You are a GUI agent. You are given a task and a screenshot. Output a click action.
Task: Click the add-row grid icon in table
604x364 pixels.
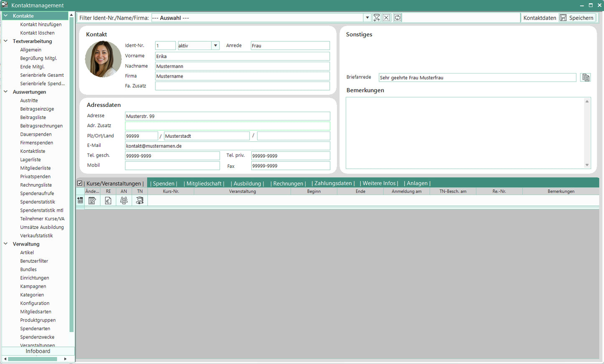[x=80, y=200]
